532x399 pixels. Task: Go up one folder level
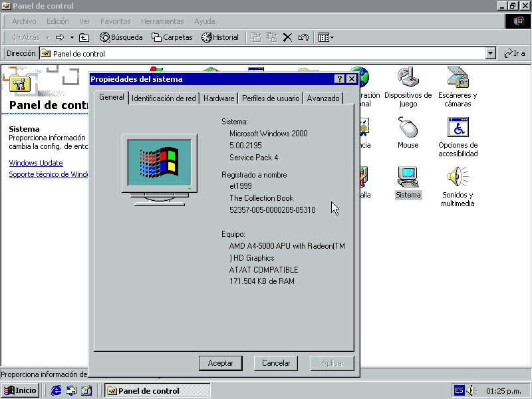pos(84,37)
